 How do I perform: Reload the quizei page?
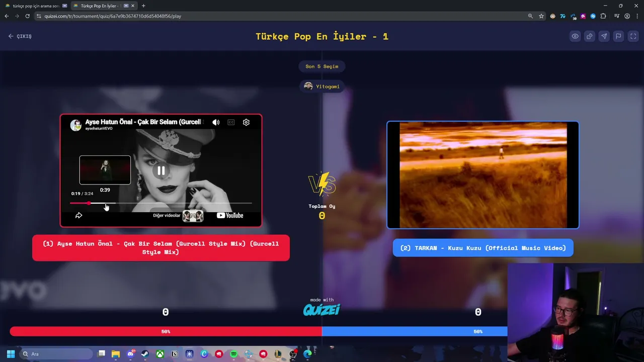coord(27,16)
